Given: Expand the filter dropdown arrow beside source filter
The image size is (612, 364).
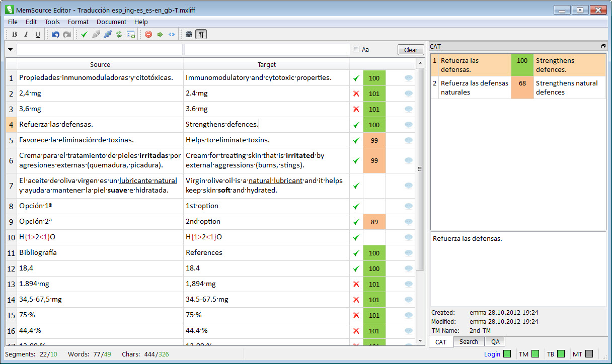Looking at the screenshot, I should click(x=11, y=50).
